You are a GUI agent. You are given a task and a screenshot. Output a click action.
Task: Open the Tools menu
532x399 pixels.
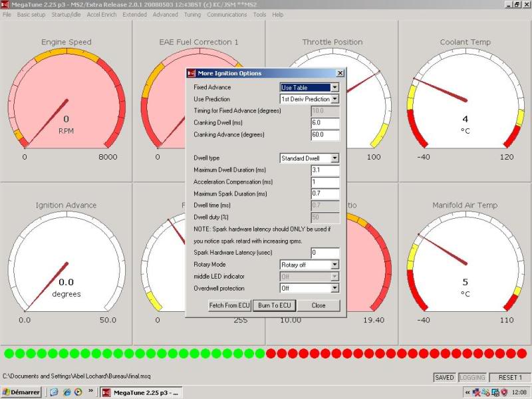click(x=259, y=15)
